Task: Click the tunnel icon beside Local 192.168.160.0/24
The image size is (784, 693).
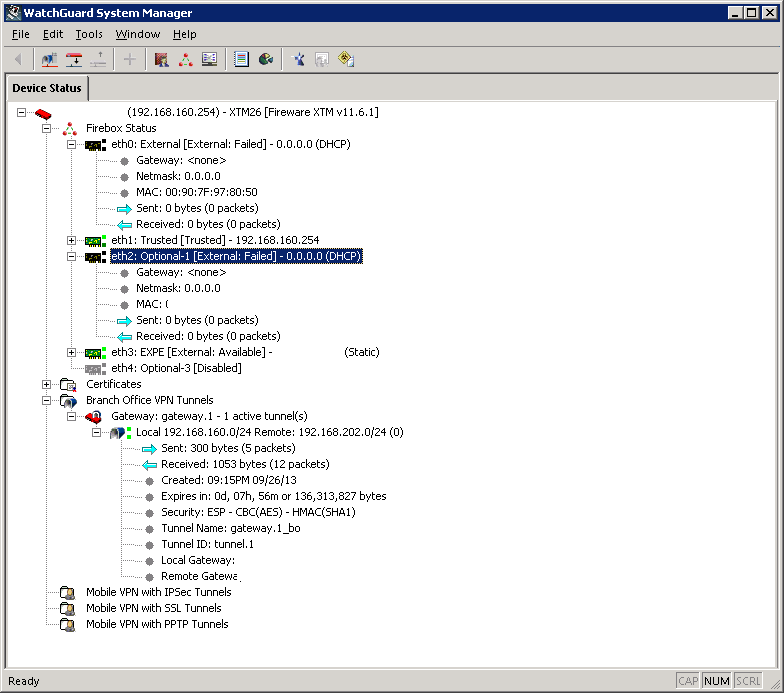Action: [x=120, y=432]
